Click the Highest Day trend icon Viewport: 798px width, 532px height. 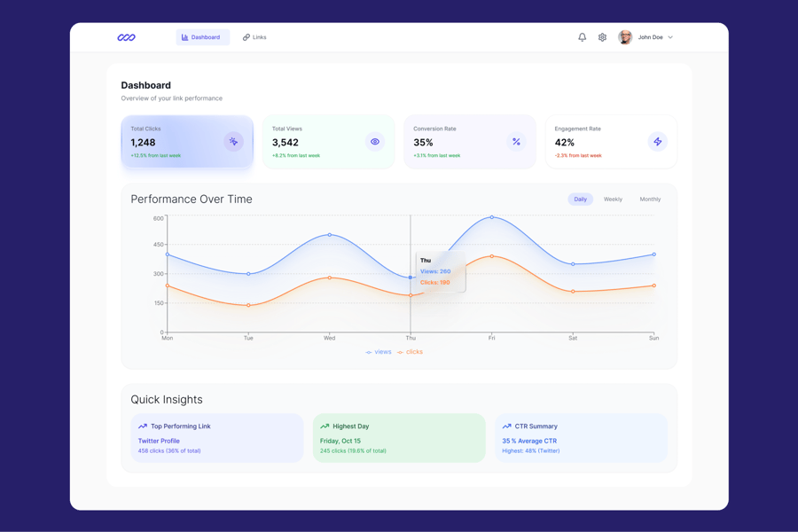pyautogui.click(x=325, y=426)
